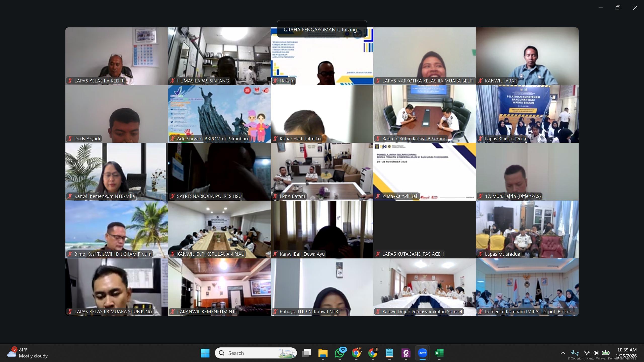Click the taskbar Search box
Screen dimensions: 644x362
pos(256,353)
